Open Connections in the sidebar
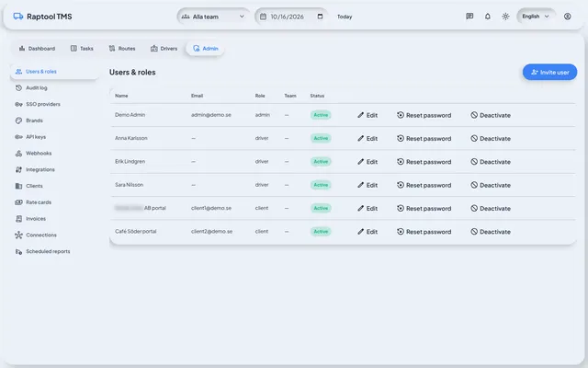This screenshot has height=368, width=588. 55,236
